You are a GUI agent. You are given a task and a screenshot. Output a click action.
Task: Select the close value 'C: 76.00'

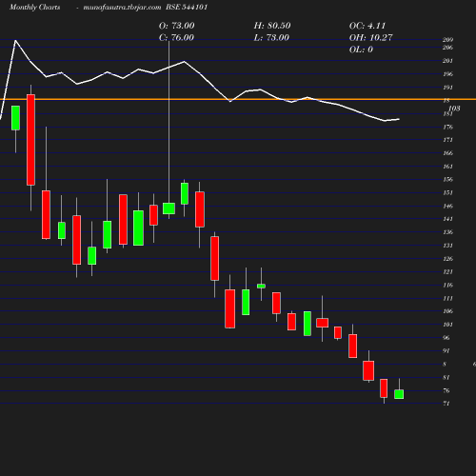pos(176,38)
